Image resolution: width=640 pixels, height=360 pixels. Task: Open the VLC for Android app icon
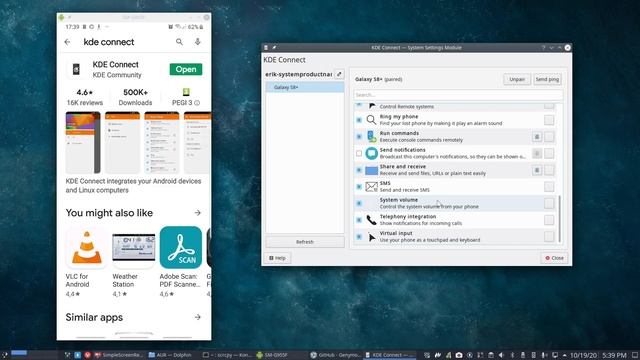87,247
